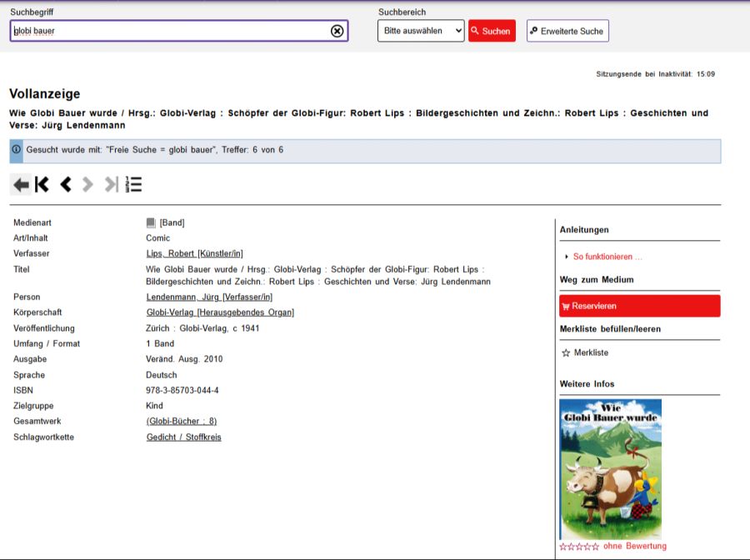Open the Suchbereich selection dropdown

[x=421, y=31]
